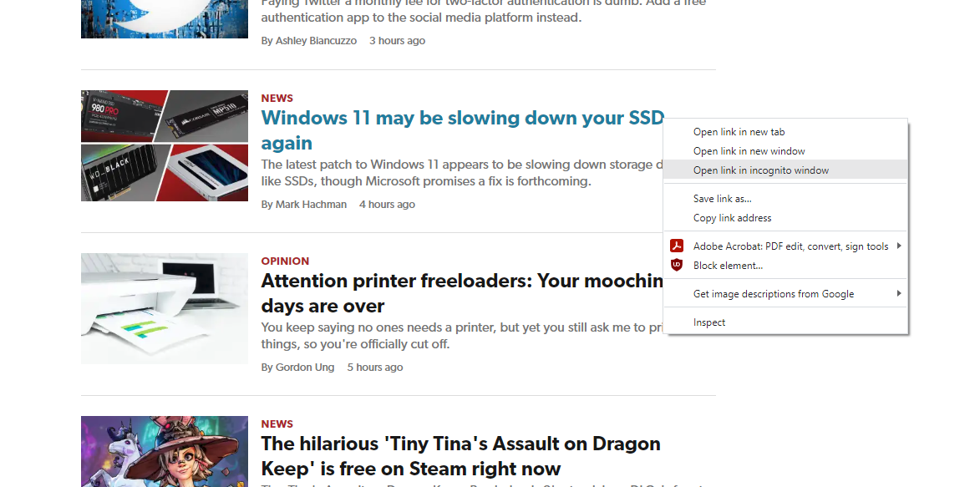Open Adobe Acrobat PDF tools menu entry
The height and width of the screenshot is (487, 980).
785,246
